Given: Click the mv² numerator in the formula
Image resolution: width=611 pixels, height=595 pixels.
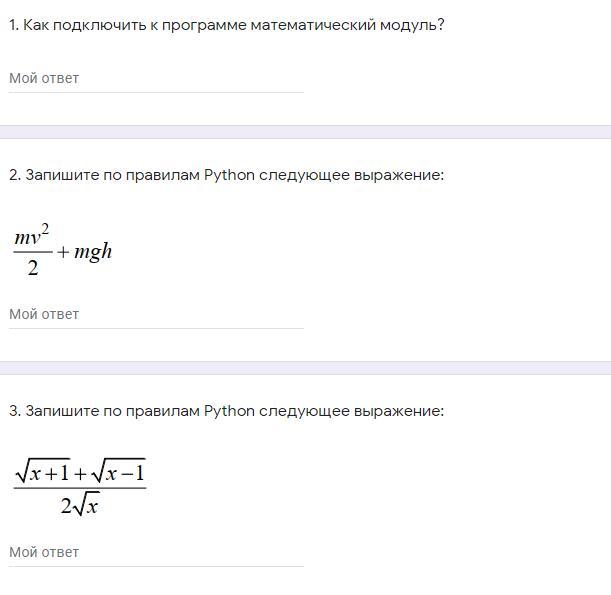Looking at the screenshot, I should pyautogui.click(x=32, y=236).
